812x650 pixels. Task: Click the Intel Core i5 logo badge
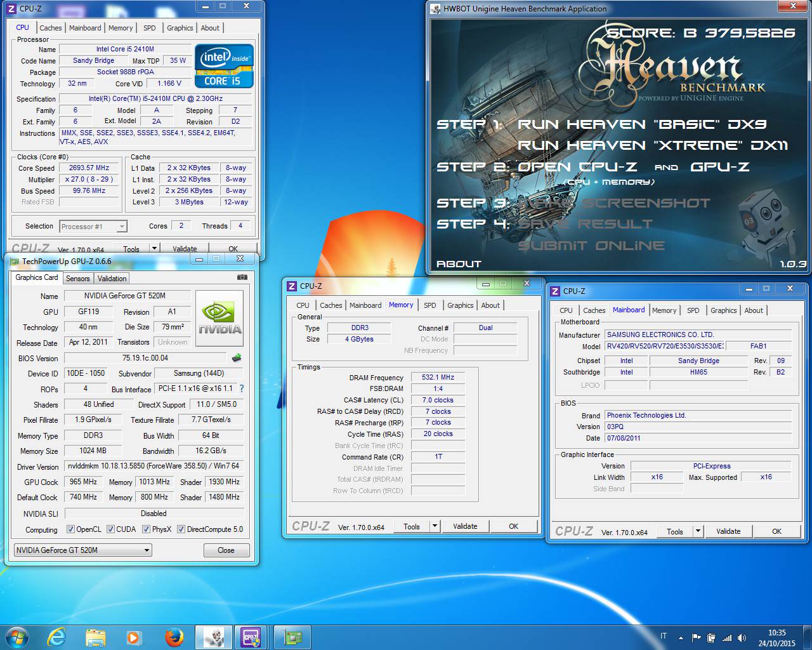224,65
